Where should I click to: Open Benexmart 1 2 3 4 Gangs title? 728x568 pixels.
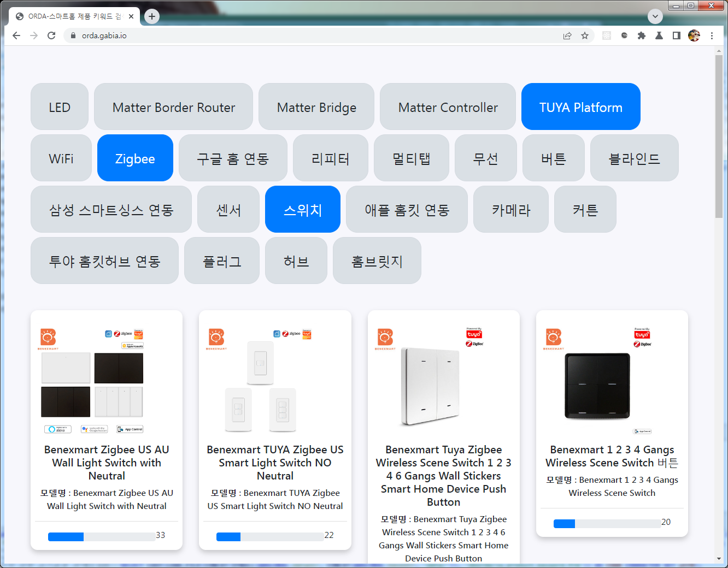point(612,456)
